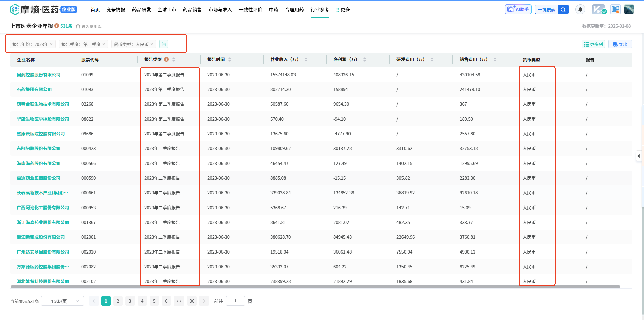Viewport: 644px width, 320px height.
Task: Sort by 报告类型 column
Action: (x=174, y=59)
